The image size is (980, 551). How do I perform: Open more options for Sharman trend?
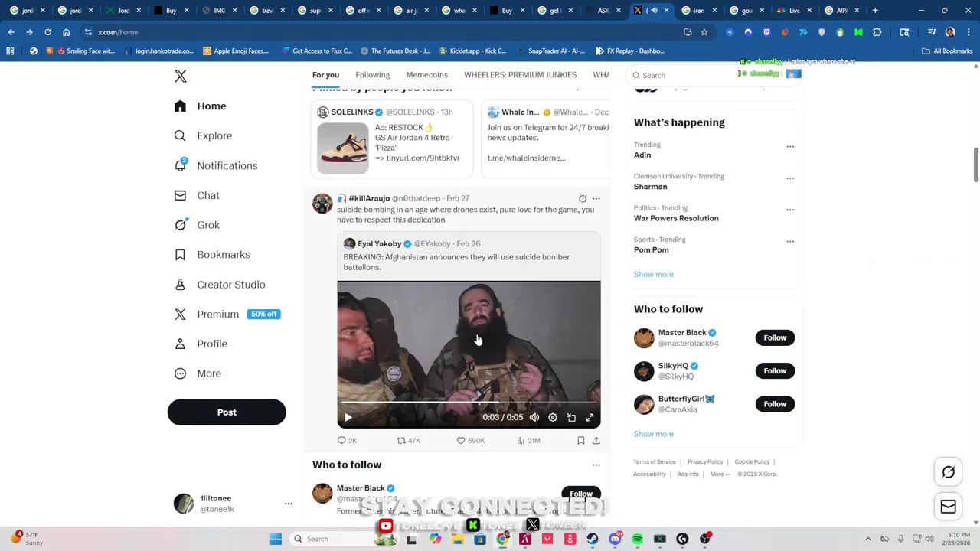point(790,178)
